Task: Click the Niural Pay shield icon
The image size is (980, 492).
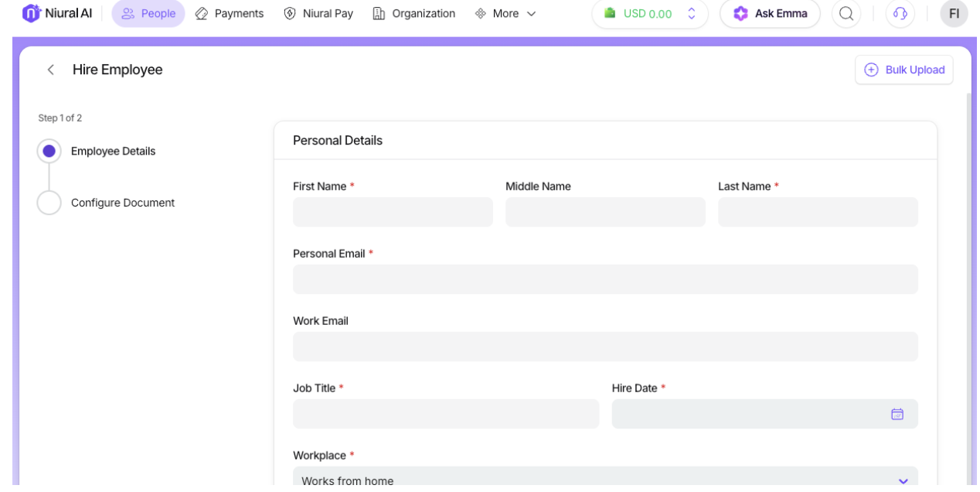Action: click(x=290, y=13)
